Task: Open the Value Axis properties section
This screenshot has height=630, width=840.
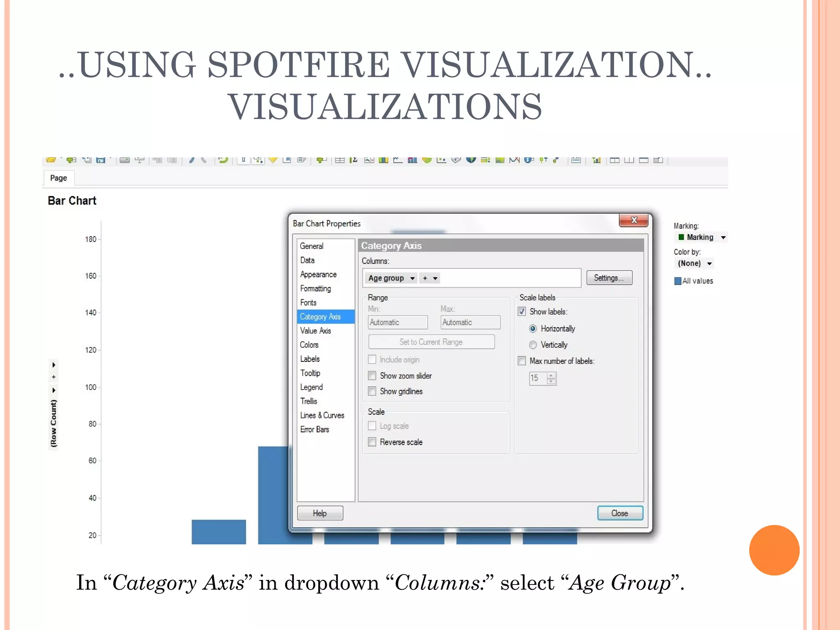Action: pos(315,331)
